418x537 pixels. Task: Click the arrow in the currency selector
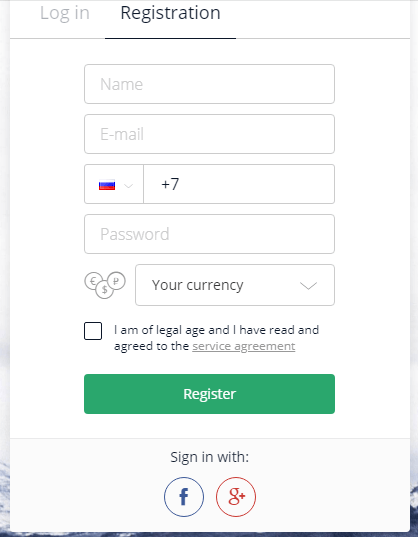coord(308,286)
